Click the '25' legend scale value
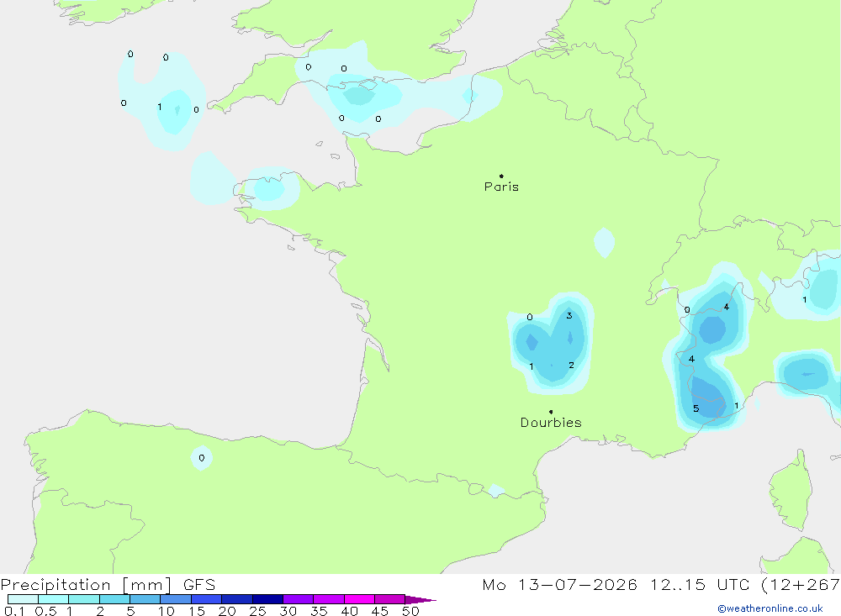This screenshot has width=841, height=616. coord(257,611)
